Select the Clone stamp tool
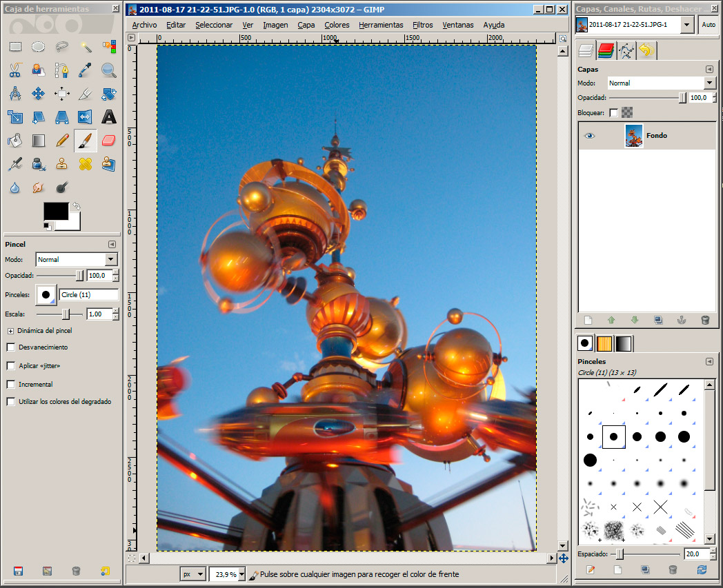Image resolution: width=723 pixels, height=588 pixels. 62,164
